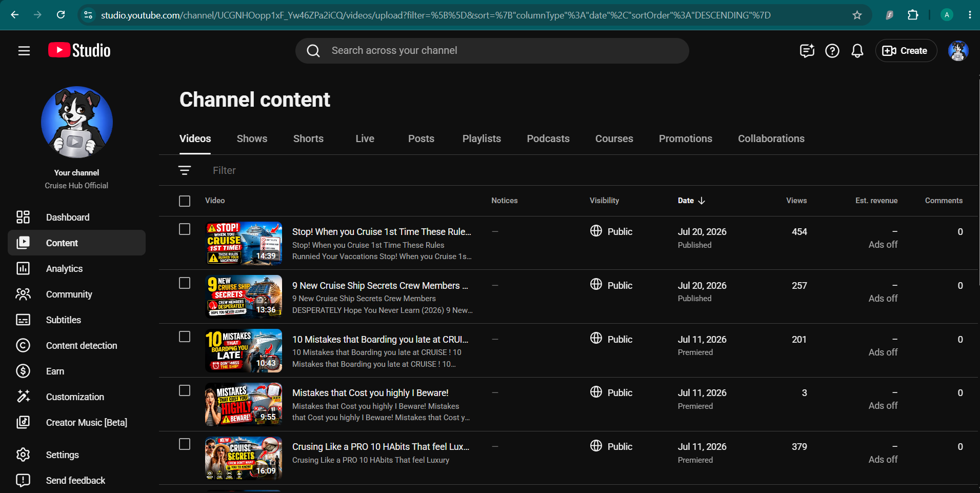Click Send feedback in the sidebar
The image size is (980, 493).
77,480
